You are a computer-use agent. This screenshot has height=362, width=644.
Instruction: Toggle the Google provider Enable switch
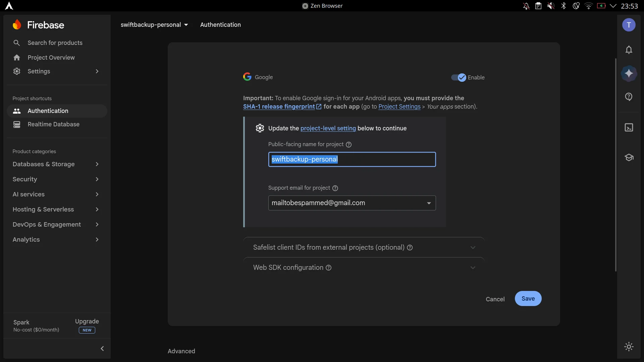[x=459, y=77]
